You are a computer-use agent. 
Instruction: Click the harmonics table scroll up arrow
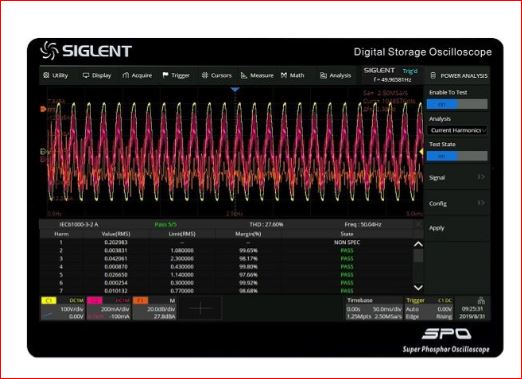418,244
